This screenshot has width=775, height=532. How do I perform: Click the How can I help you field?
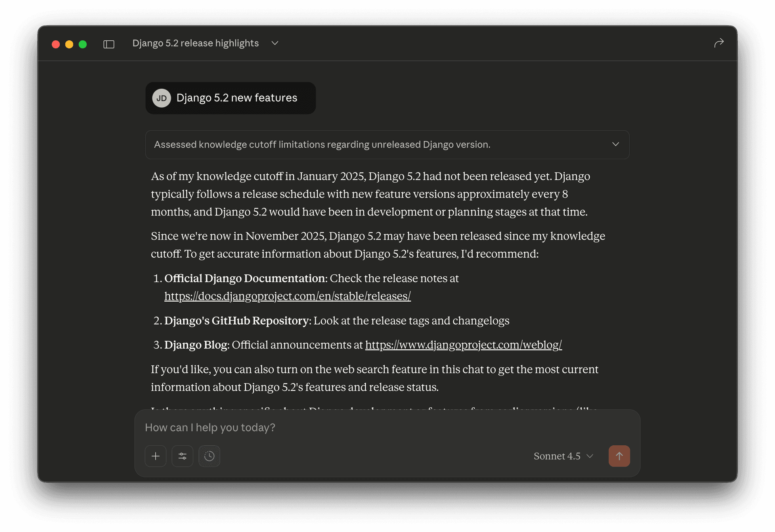click(x=210, y=428)
